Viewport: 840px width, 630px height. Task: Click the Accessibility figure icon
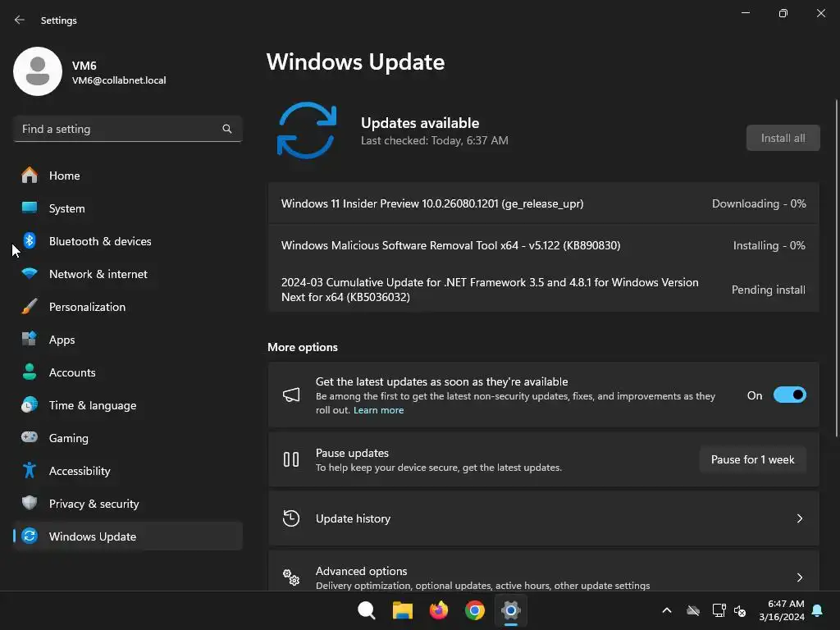tap(30, 470)
